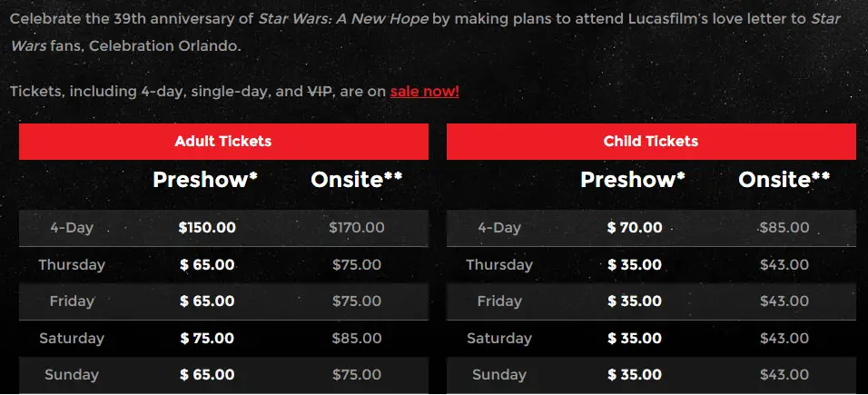The image size is (868, 395).
Task: Select the child Saturday row label
Action: click(x=499, y=339)
